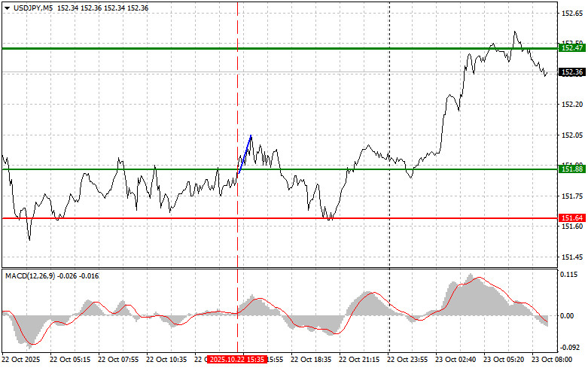Select the black 152.36 current price tag
The height and width of the screenshot is (368, 588).
571,72
